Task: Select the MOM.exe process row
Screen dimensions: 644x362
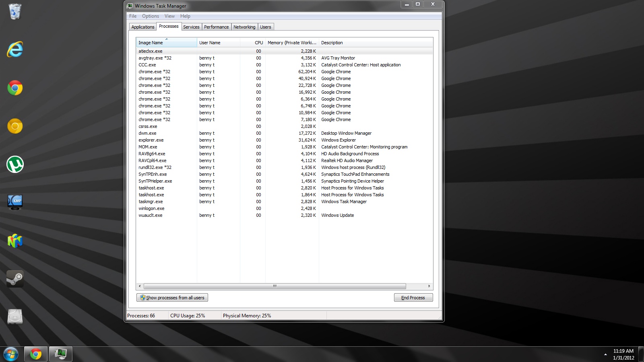Action: click(285, 147)
